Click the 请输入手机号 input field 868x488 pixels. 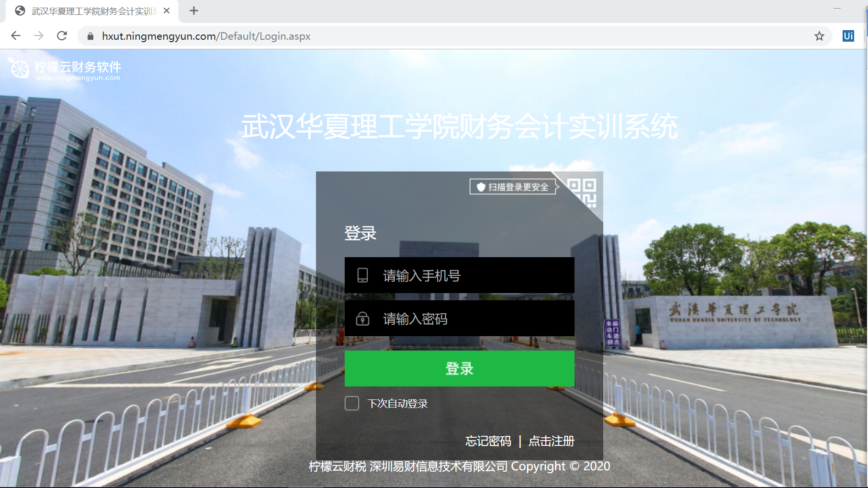pos(460,275)
